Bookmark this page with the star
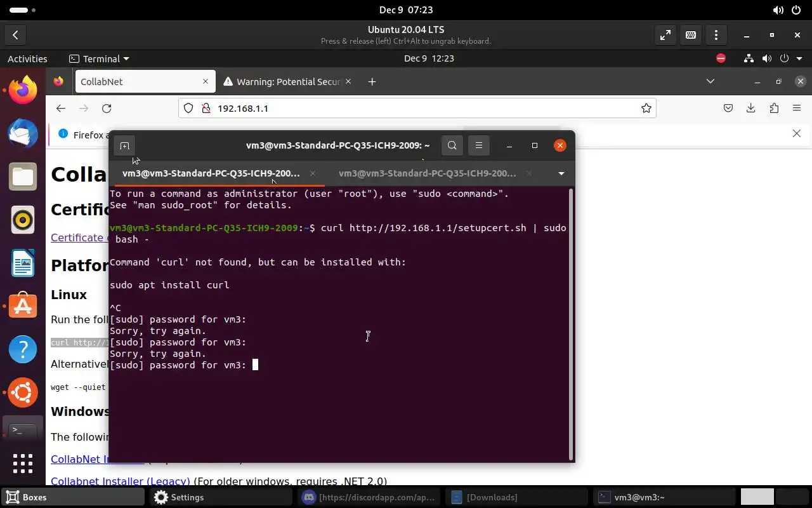The image size is (812, 508). coord(646,109)
